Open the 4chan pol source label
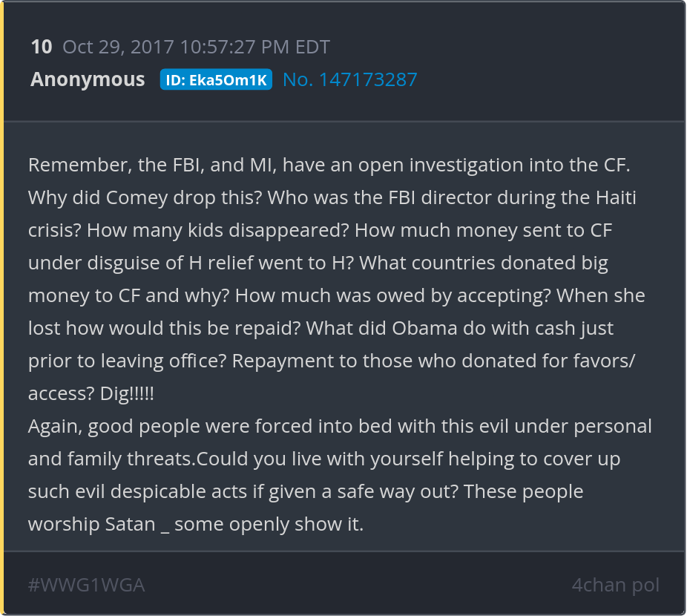Viewport: 687px width, 616px height. tap(615, 585)
